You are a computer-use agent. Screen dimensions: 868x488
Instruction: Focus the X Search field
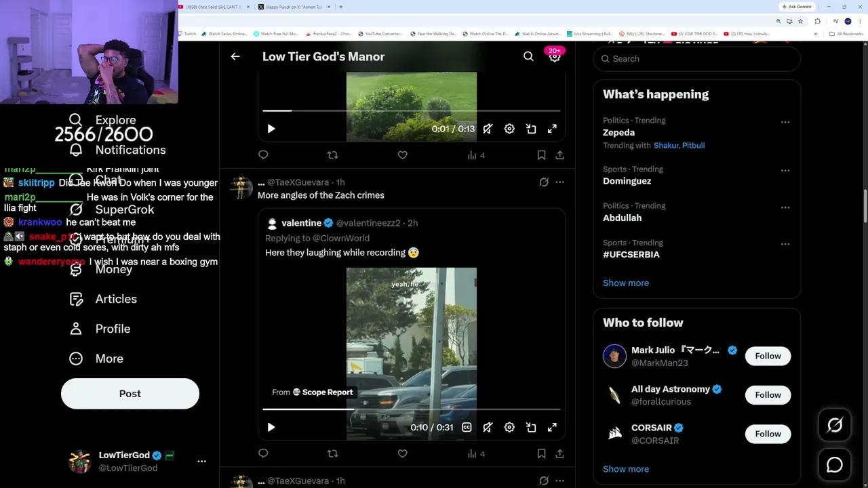696,59
